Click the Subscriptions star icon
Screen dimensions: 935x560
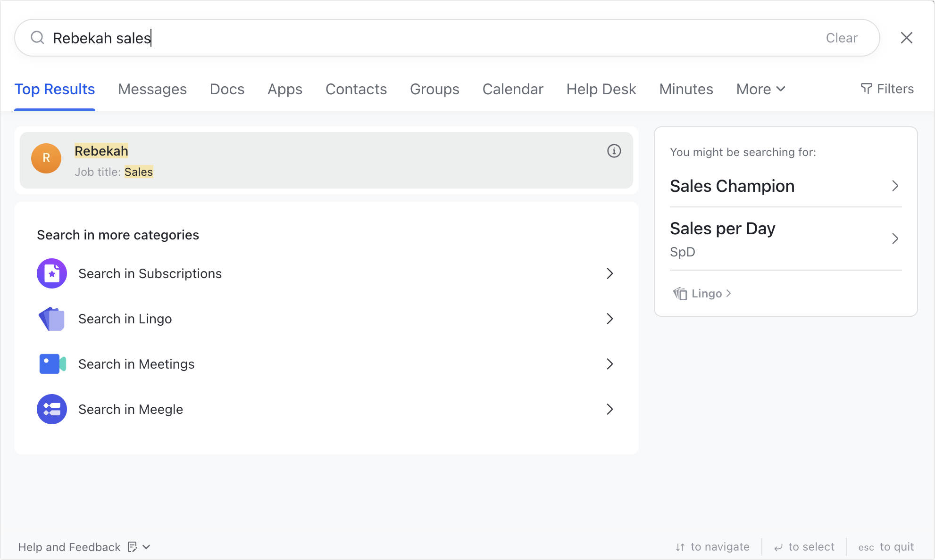52,273
